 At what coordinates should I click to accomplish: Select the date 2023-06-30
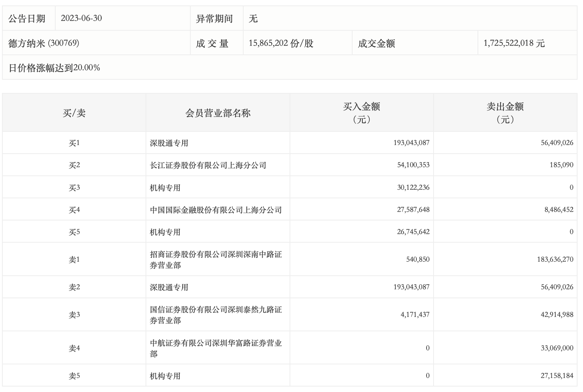(81, 18)
